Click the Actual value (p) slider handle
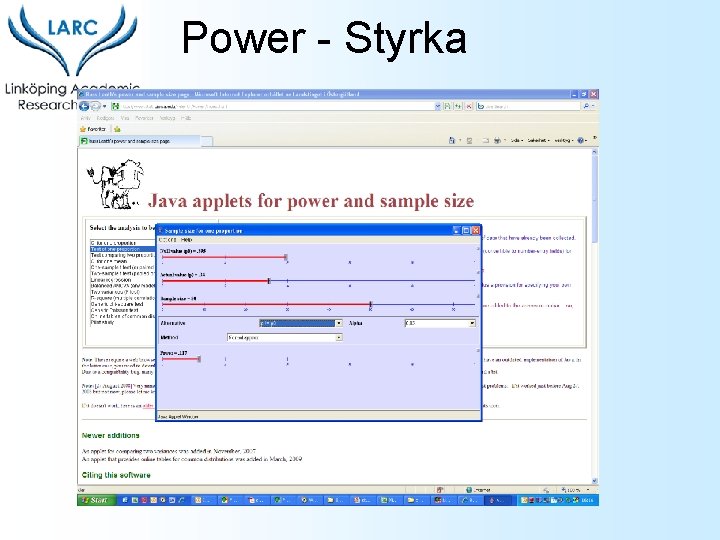The height and width of the screenshot is (540, 720). tap(269, 281)
